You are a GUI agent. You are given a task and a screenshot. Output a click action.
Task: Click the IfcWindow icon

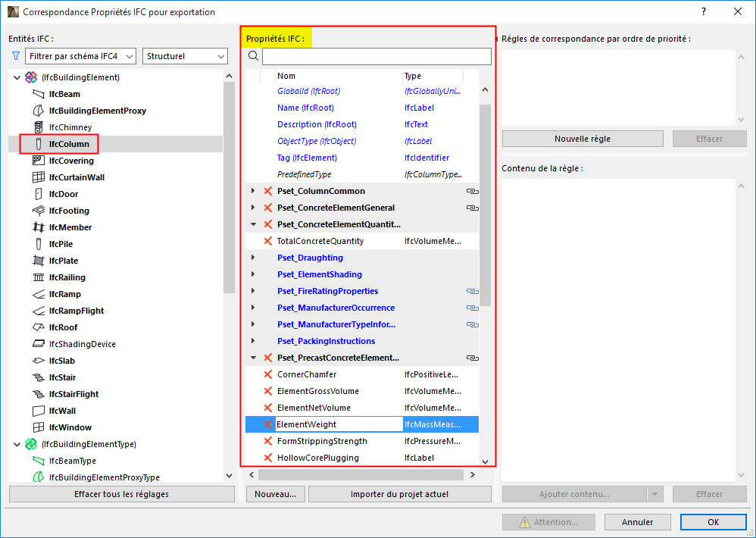(x=39, y=427)
